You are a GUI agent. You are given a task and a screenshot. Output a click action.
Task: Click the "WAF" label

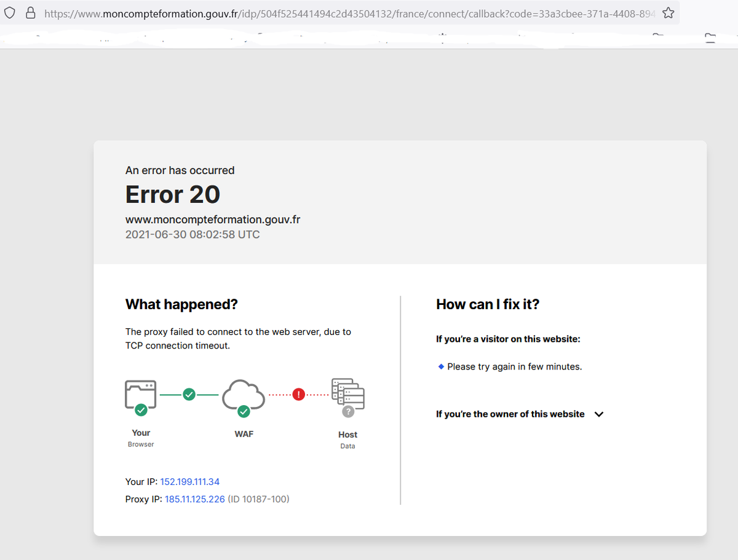(x=244, y=434)
